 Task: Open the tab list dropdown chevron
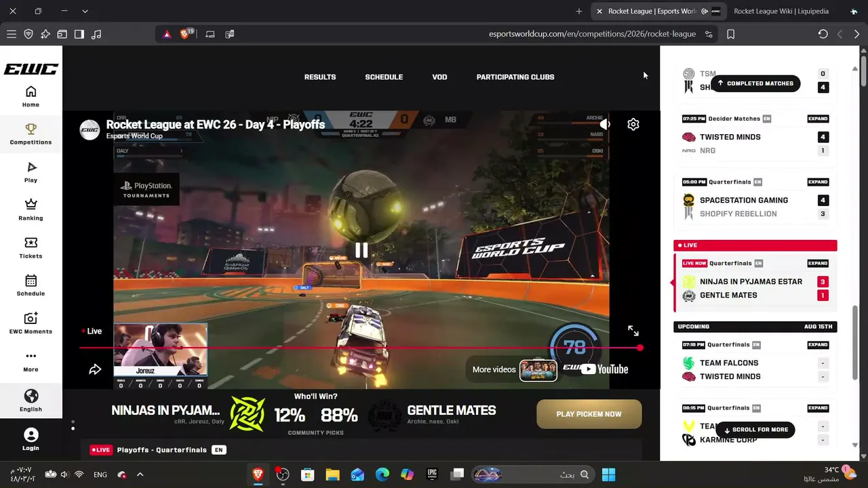pos(85,12)
